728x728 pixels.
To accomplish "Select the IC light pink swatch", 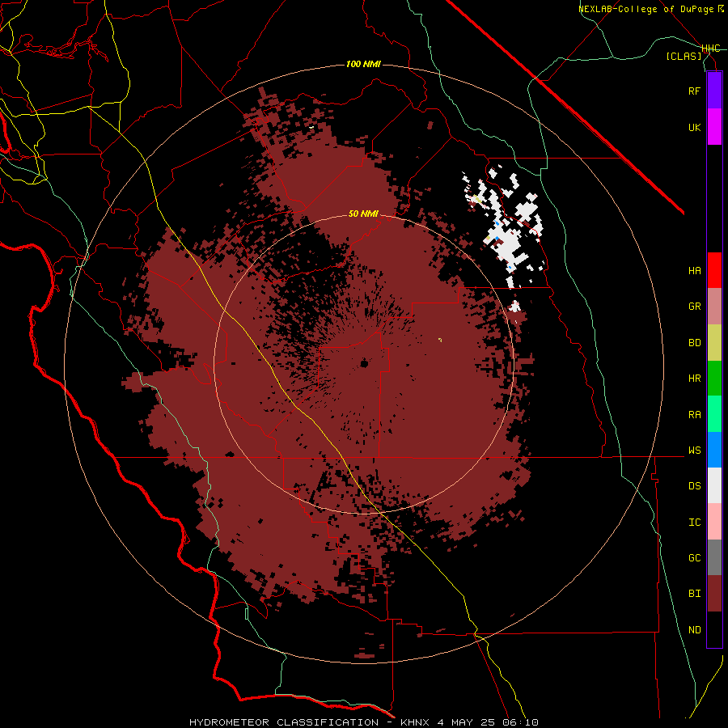I will click(x=714, y=522).
